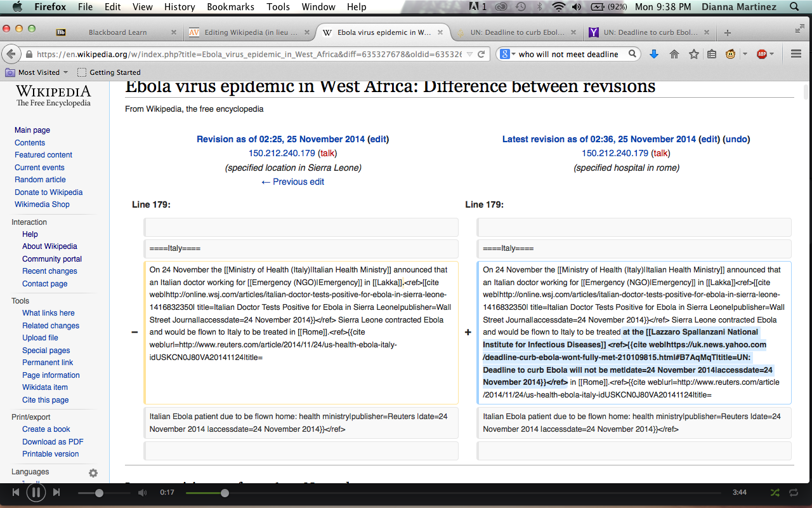This screenshot has height=508, width=812.
Task: Open the Firefox hamburger menu
Action: coord(796,54)
